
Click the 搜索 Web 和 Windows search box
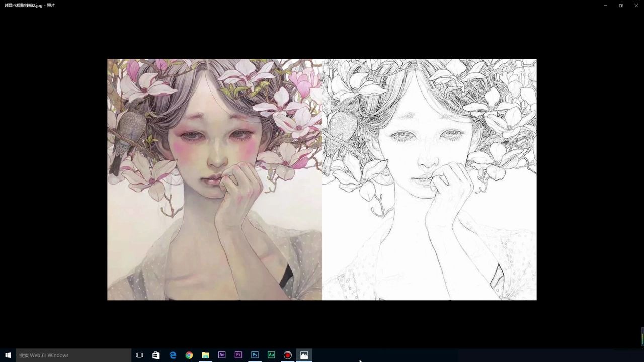[x=73, y=355]
